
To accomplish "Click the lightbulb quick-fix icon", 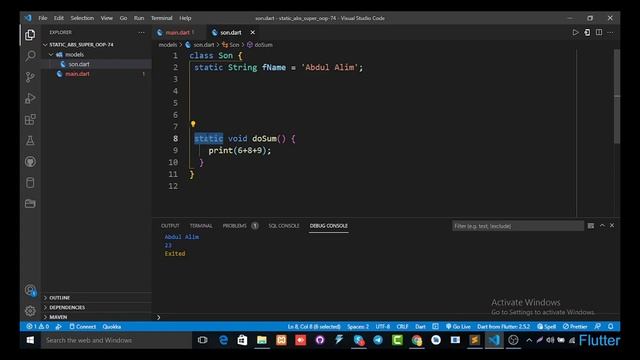I will click(193, 124).
